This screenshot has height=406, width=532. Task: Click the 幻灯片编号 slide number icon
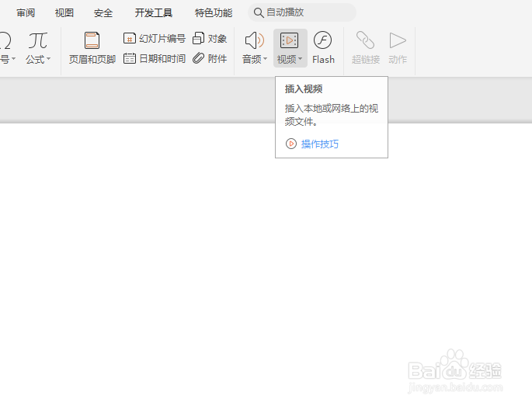(129, 38)
